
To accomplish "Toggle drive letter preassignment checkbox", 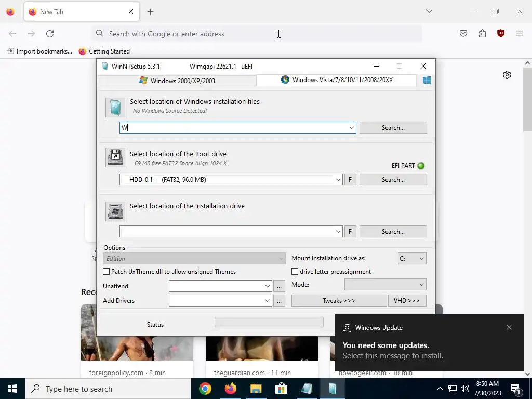I will coord(295,272).
